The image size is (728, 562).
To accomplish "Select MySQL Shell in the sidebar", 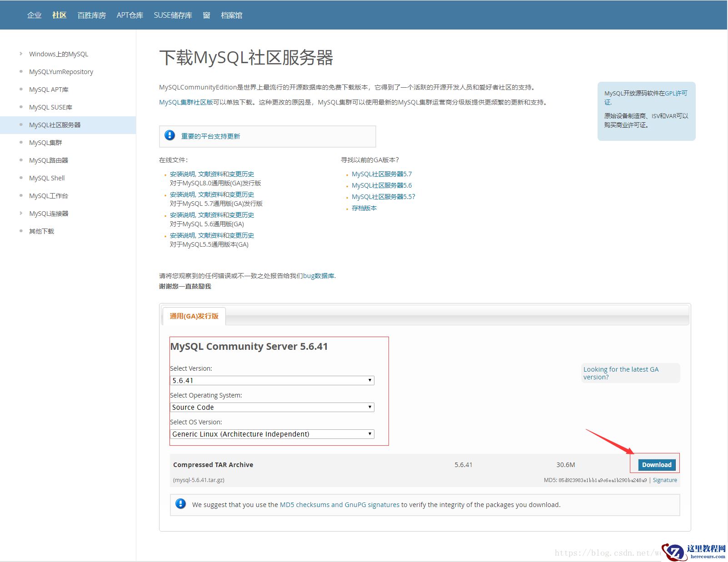I will [x=47, y=178].
